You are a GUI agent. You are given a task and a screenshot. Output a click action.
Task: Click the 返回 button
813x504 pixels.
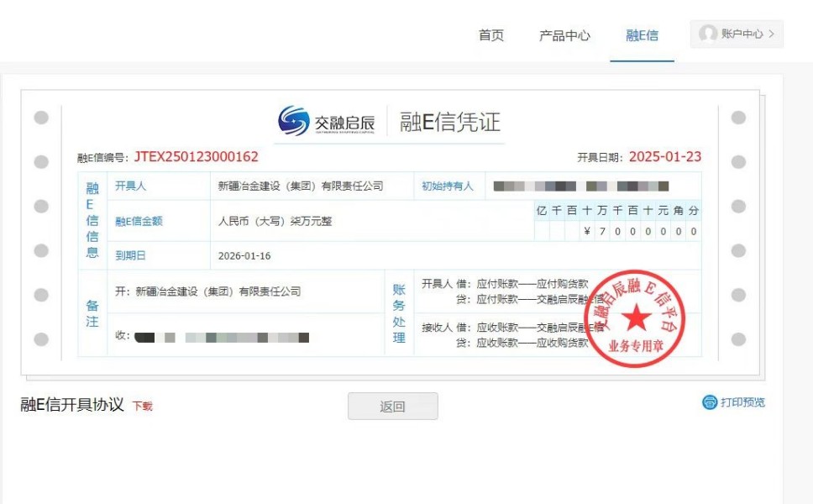[392, 406]
